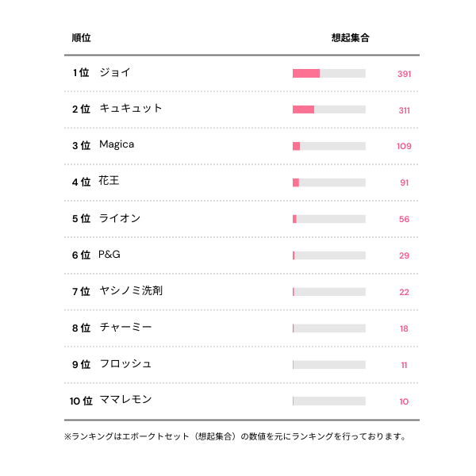Screen dimensions: 476x476
Task: Select the 花王 ranking entry
Action: pyautogui.click(x=109, y=182)
